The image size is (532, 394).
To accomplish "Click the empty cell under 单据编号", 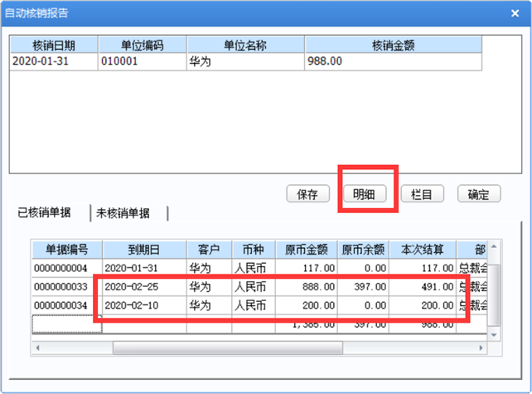I will (67, 324).
